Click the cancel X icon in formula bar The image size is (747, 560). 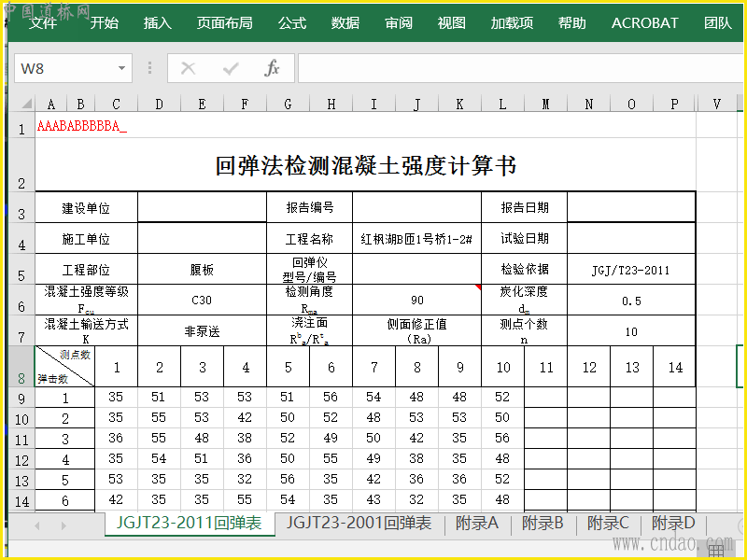click(189, 68)
